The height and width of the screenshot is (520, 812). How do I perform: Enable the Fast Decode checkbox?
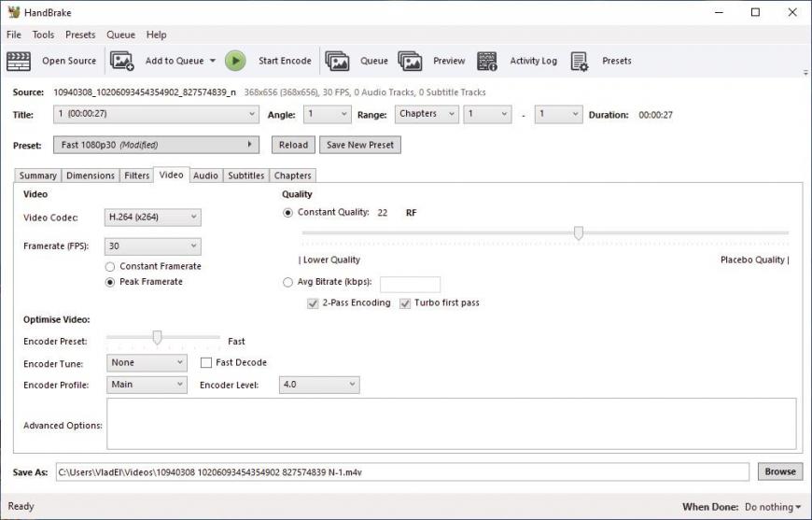[x=206, y=363]
